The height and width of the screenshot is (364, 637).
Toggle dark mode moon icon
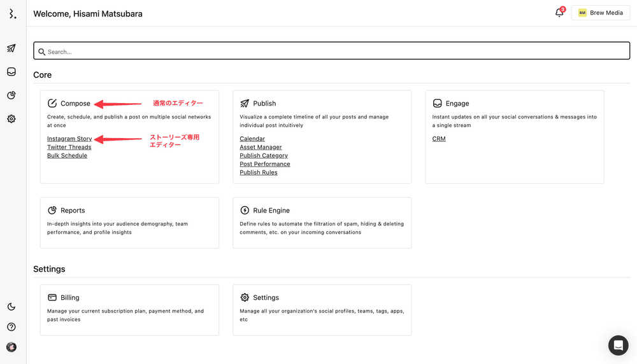[x=11, y=307]
